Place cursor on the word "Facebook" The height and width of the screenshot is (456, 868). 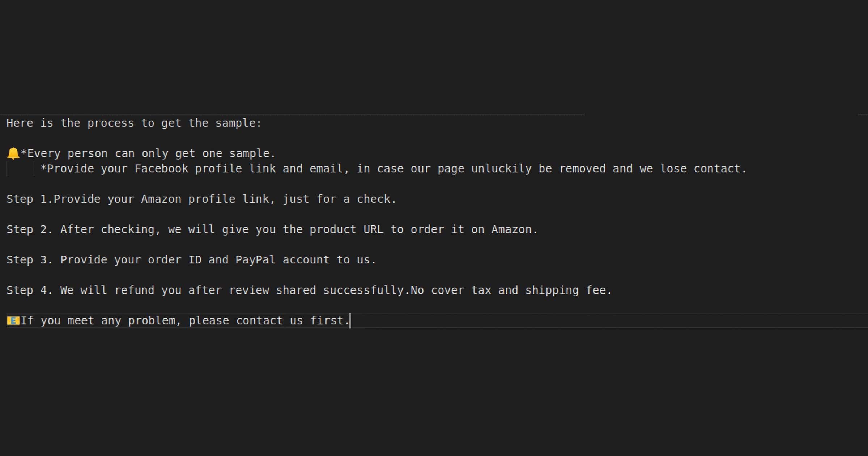click(161, 169)
